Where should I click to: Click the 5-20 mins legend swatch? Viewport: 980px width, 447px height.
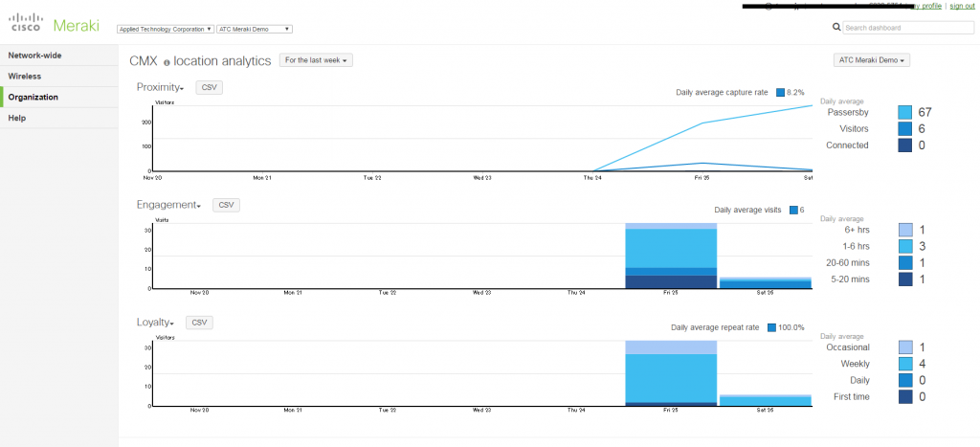[905, 279]
